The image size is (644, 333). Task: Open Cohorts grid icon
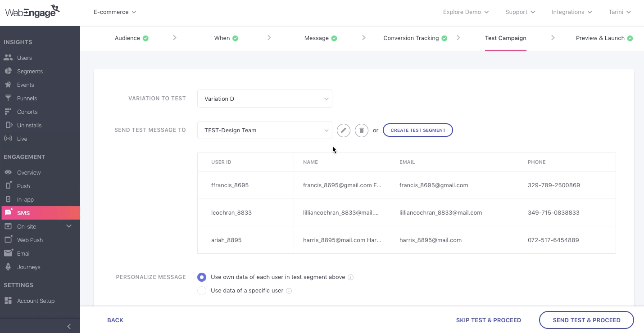tap(8, 112)
